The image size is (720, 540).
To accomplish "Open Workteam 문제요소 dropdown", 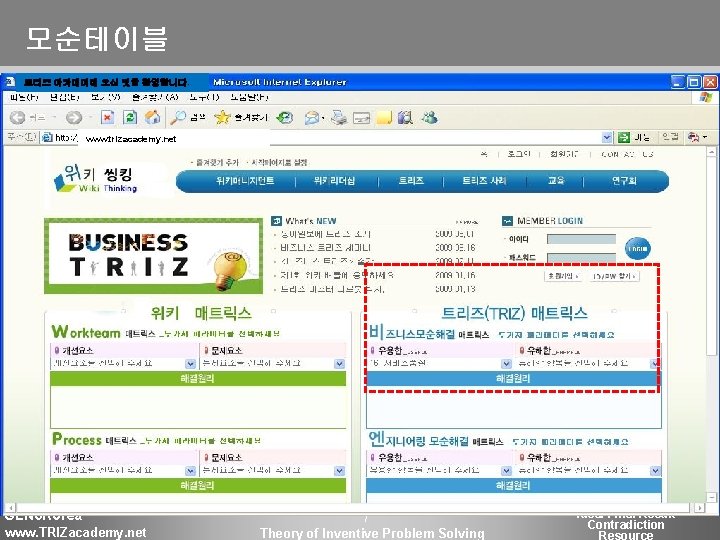I will (339, 364).
